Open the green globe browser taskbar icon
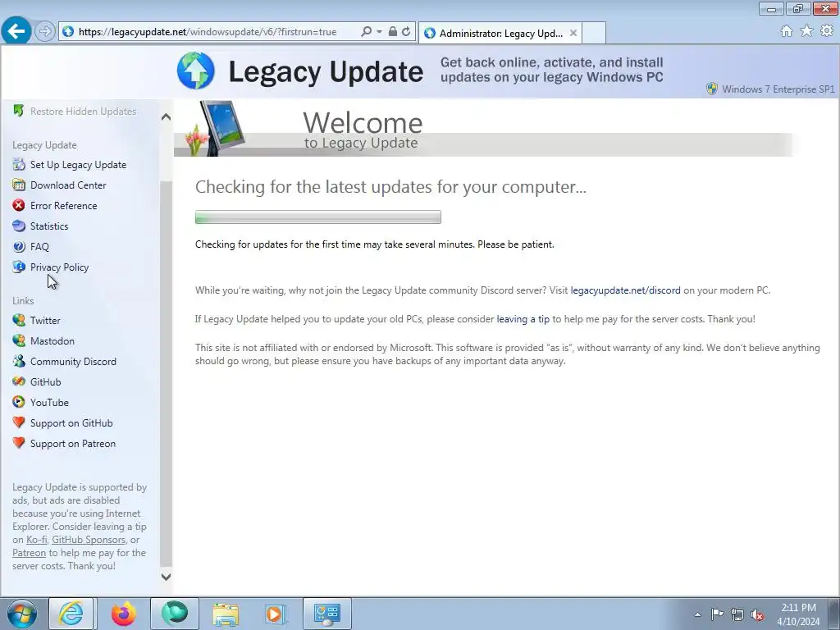 [175, 614]
